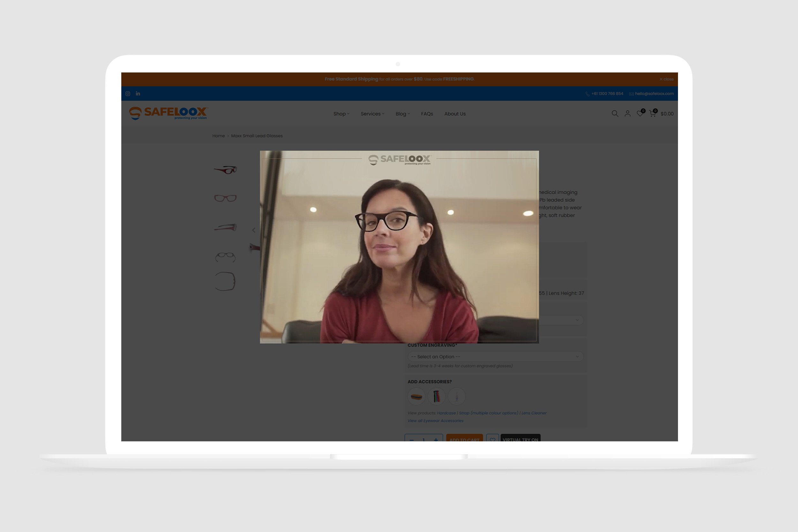Open Strap (multiple colour options) link
Viewport: 798px width, 532px height.
point(489,413)
